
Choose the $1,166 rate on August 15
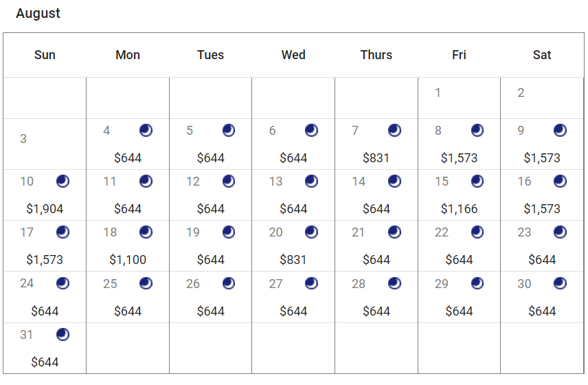[x=459, y=209]
